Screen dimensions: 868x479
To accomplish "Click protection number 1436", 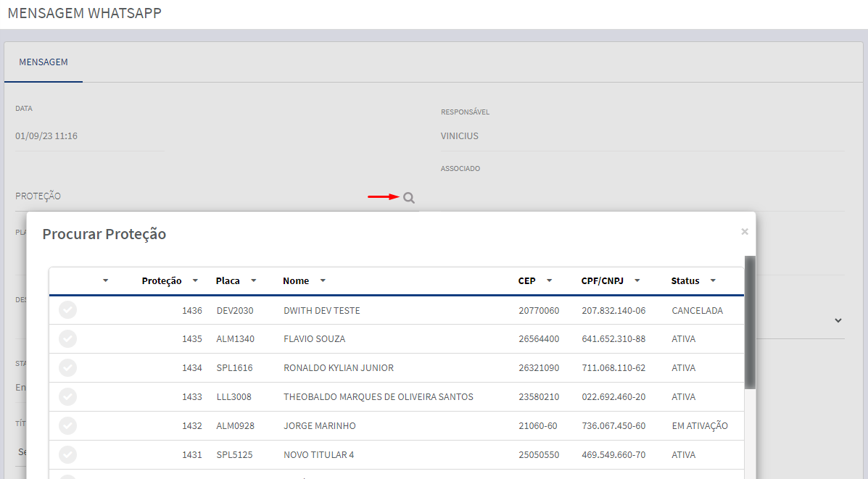I will tap(191, 310).
